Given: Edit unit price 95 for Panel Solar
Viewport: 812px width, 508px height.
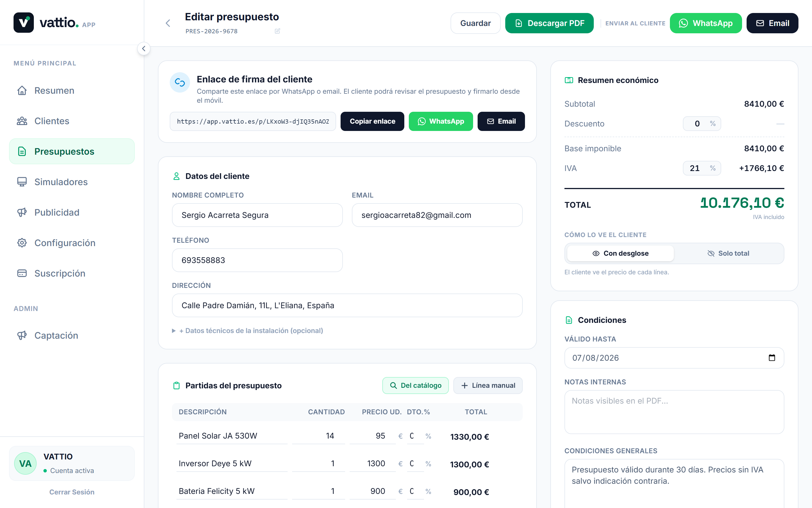Looking at the screenshot, I should point(372,436).
